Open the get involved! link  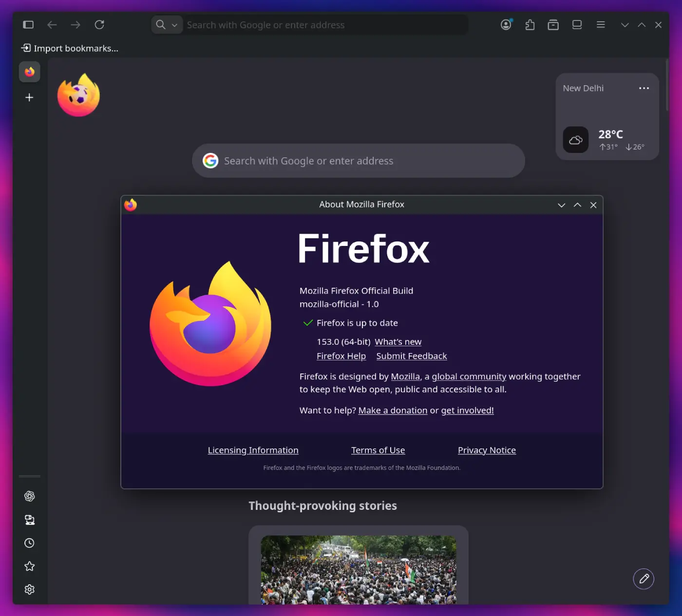click(467, 411)
